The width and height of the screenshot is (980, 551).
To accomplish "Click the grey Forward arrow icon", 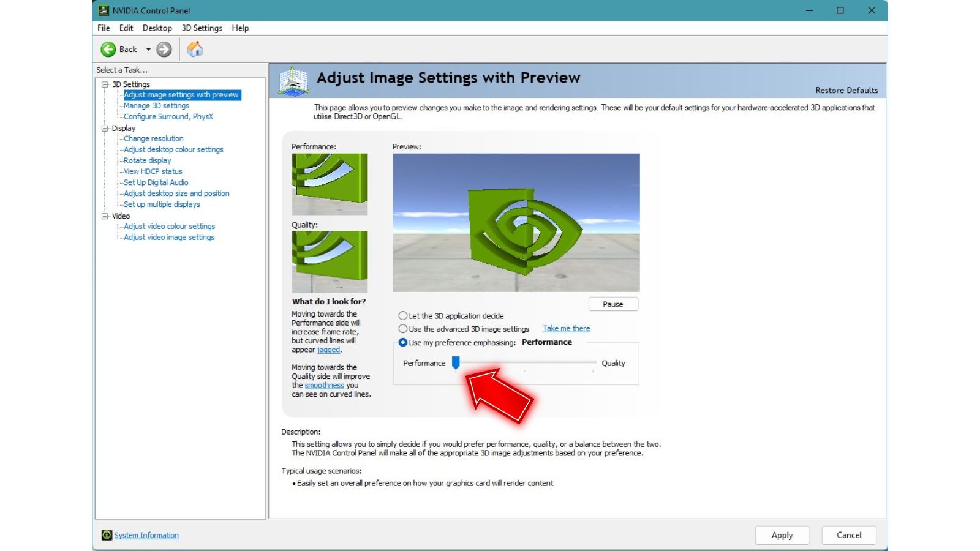I will [164, 50].
